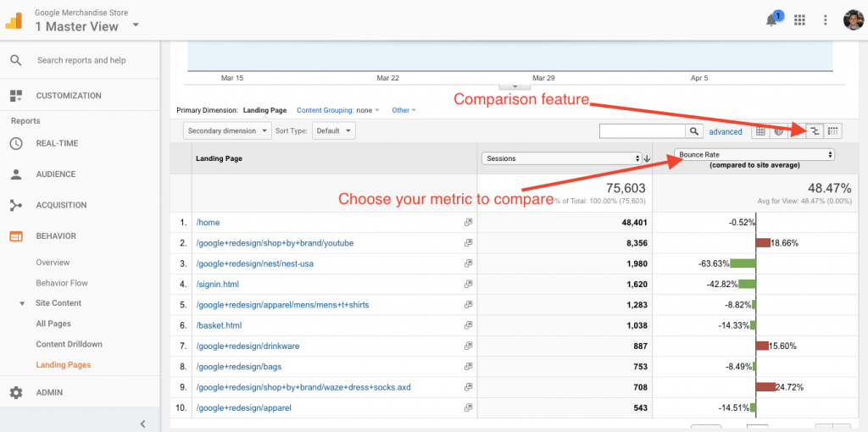
Task: Open /basket.html landing page link
Action: click(x=219, y=325)
